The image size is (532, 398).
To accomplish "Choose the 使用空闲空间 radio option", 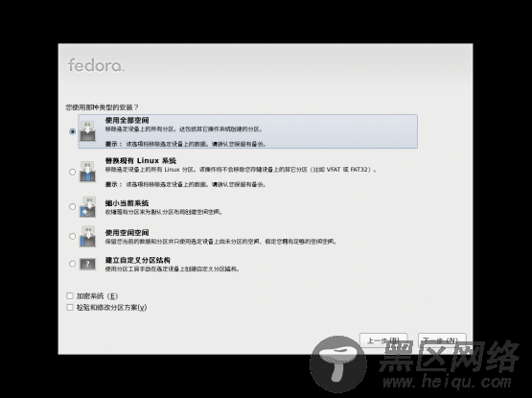I will (72, 236).
